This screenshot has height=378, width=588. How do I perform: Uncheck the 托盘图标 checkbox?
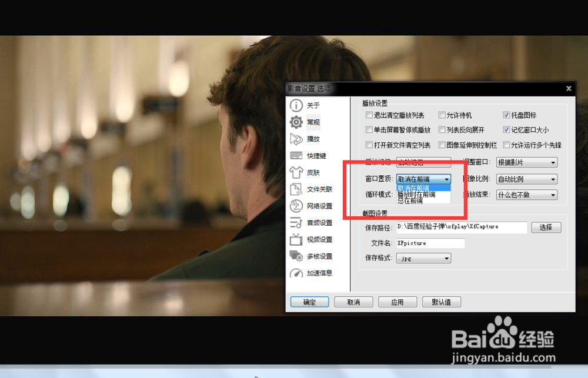pos(507,115)
